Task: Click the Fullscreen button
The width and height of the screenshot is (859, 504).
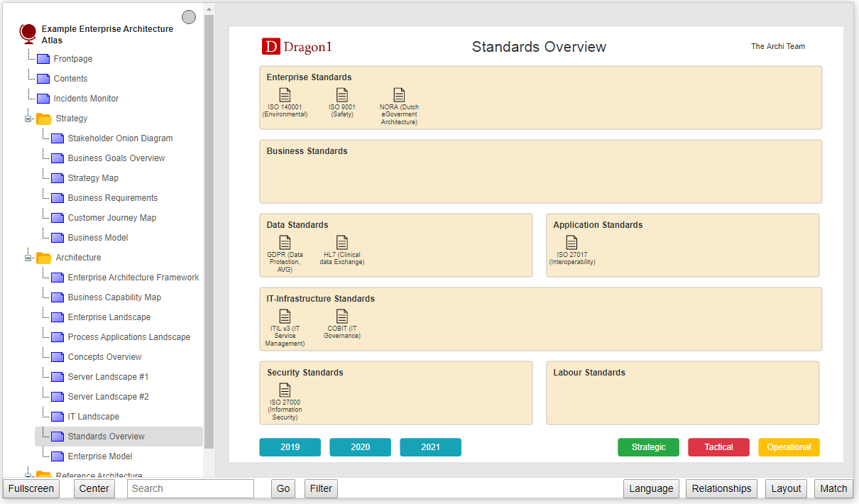Action: [x=31, y=488]
